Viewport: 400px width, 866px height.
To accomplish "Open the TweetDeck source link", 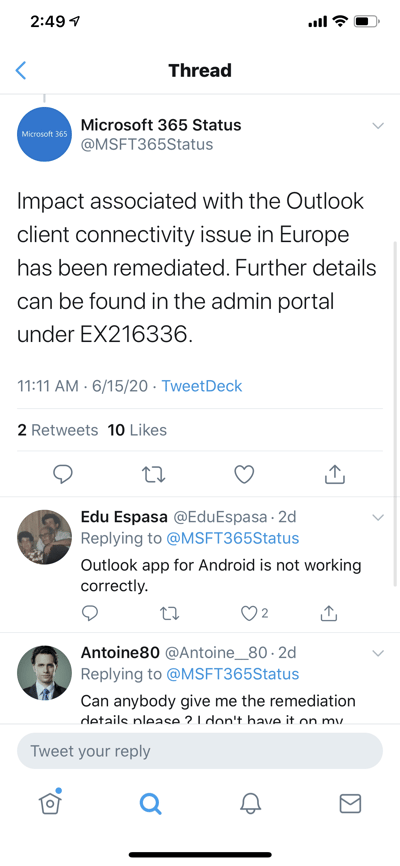I will (202, 386).
